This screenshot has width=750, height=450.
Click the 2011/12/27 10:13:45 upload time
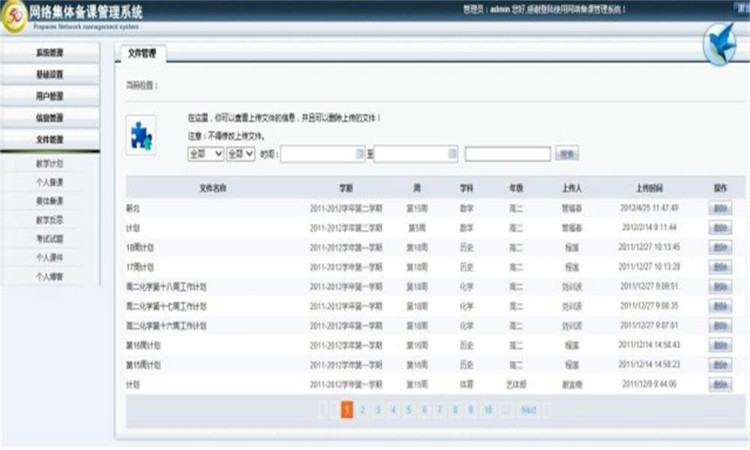point(649,247)
